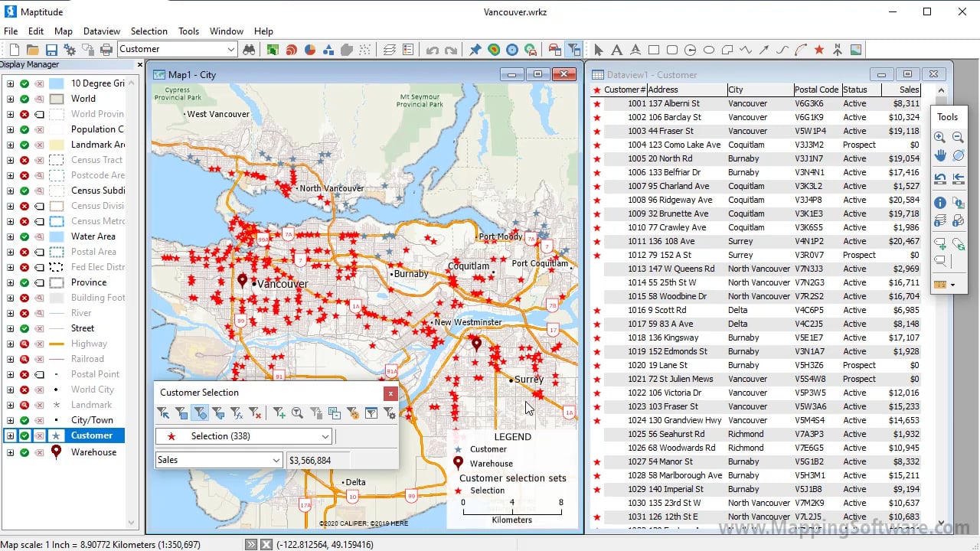Select by formula filter icon

[x=237, y=413]
